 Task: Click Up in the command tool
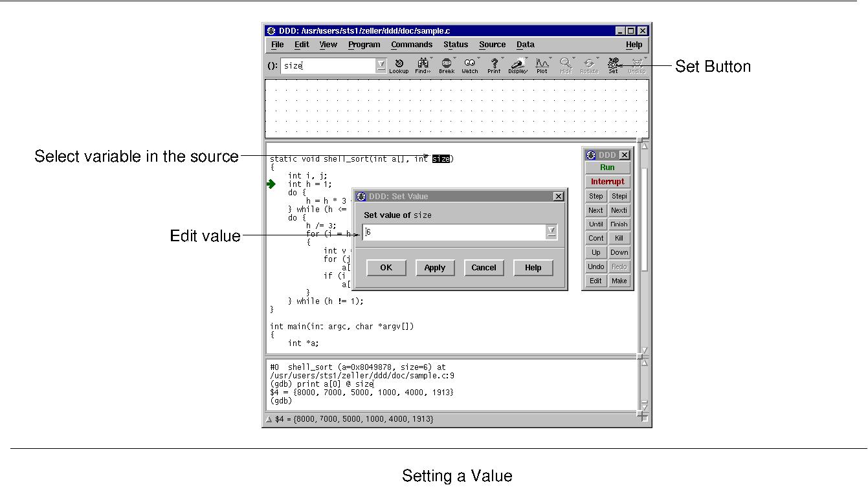tap(596, 253)
